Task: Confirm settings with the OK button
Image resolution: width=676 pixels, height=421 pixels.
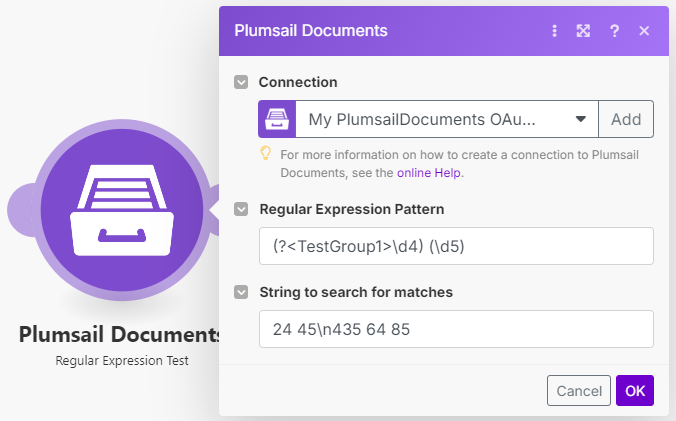Action: (635, 391)
